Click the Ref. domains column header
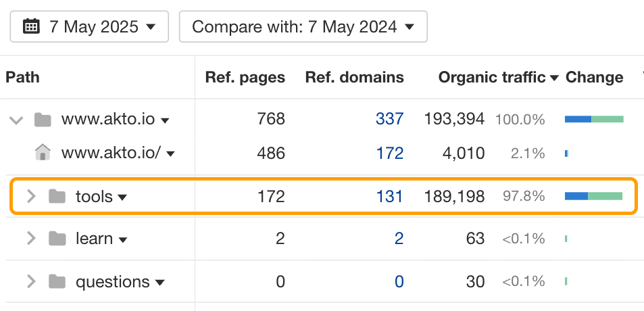The width and height of the screenshot is (644, 311). (x=354, y=78)
